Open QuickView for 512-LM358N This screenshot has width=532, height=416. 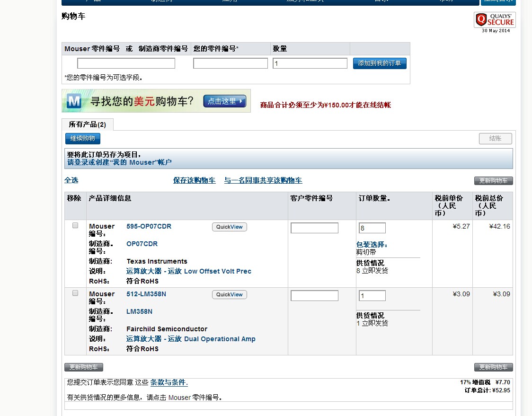(x=230, y=294)
